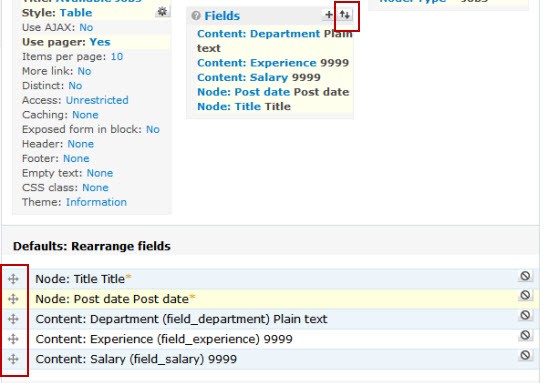Screen dimensions: 550x383
Task: Open the Fields section heading link
Action: coord(222,16)
